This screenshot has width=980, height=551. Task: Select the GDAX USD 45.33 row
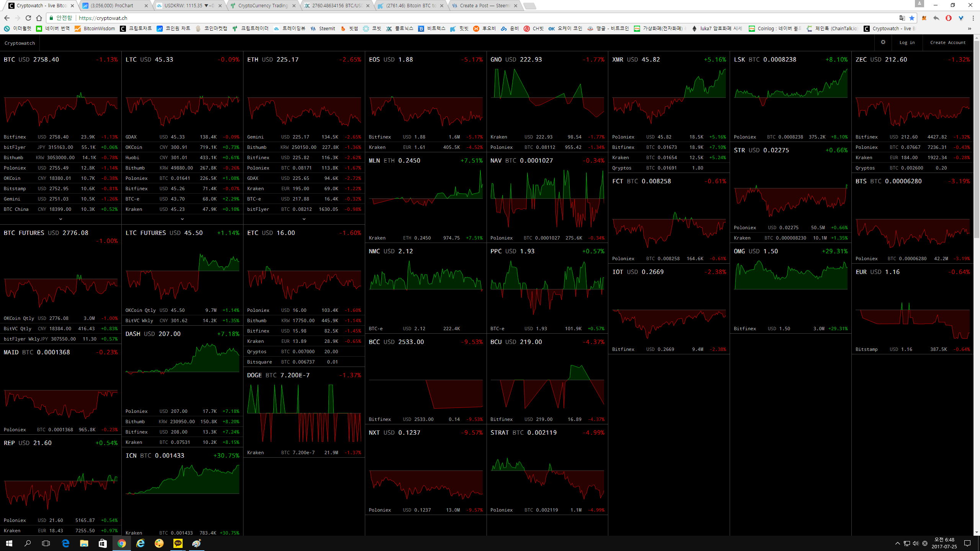point(182,137)
